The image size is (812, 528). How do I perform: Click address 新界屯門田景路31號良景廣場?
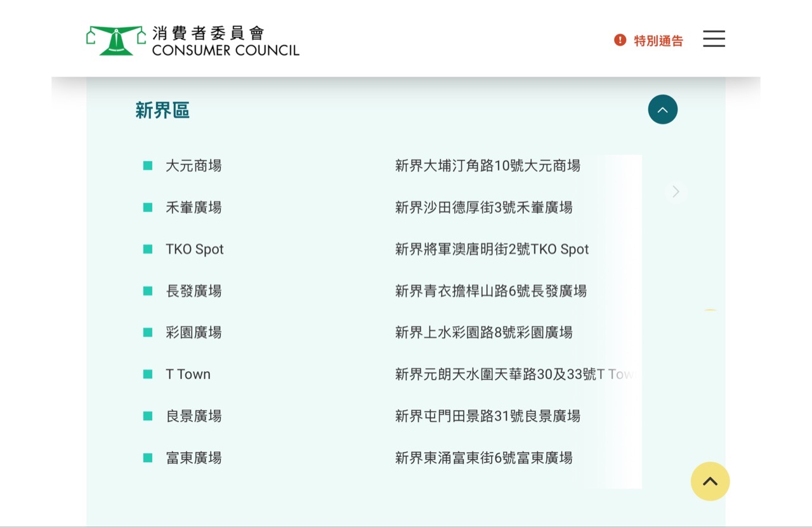(488, 416)
